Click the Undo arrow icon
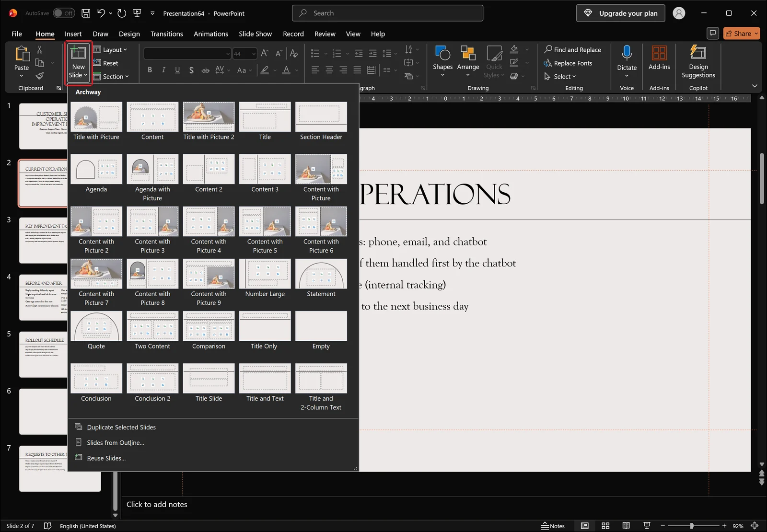 click(101, 13)
